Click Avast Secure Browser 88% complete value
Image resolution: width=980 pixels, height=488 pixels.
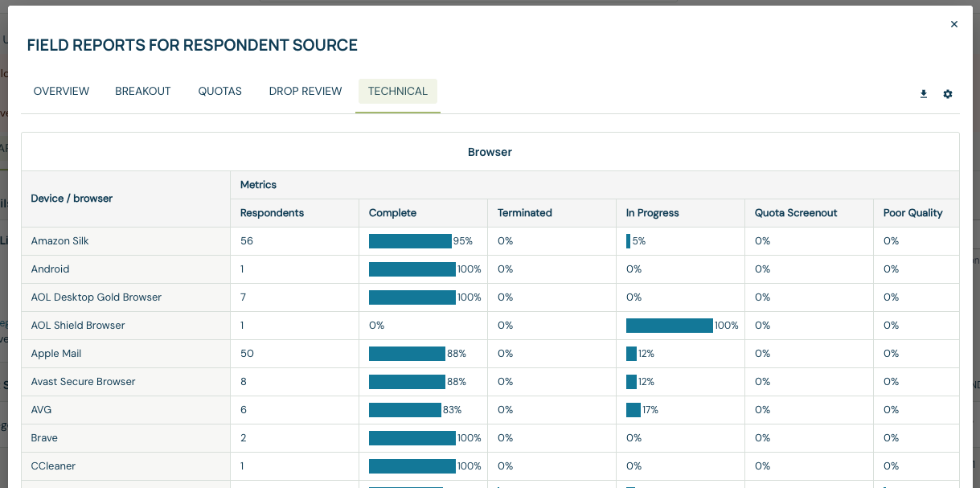[457, 382]
